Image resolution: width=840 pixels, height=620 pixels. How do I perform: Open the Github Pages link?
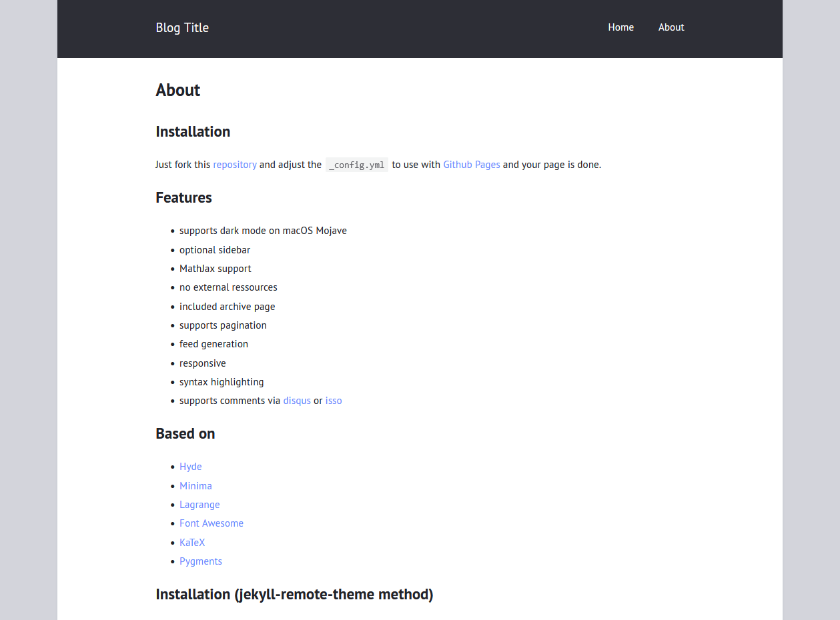click(x=472, y=165)
